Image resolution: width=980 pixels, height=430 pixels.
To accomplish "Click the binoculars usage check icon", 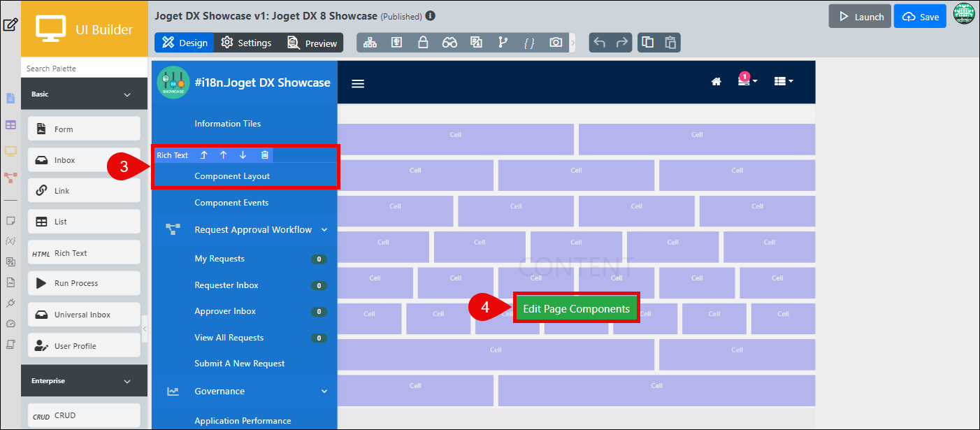I will [x=449, y=43].
